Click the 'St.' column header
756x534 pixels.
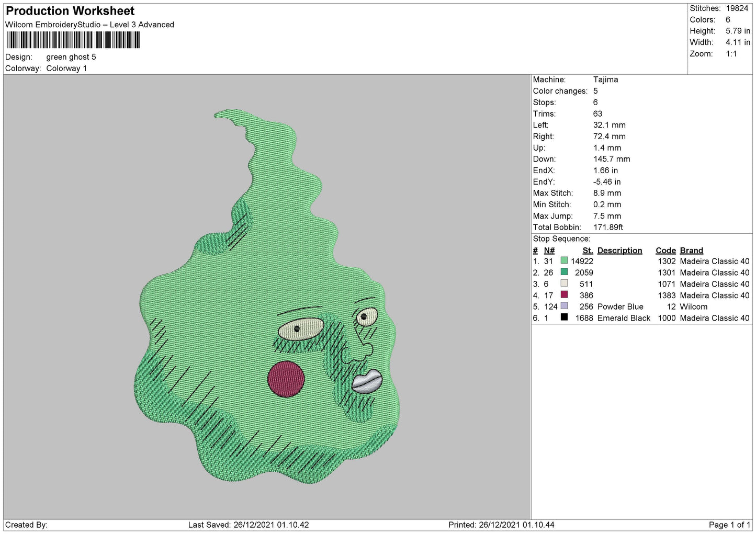pyautogui.click(x=588, y=251)
